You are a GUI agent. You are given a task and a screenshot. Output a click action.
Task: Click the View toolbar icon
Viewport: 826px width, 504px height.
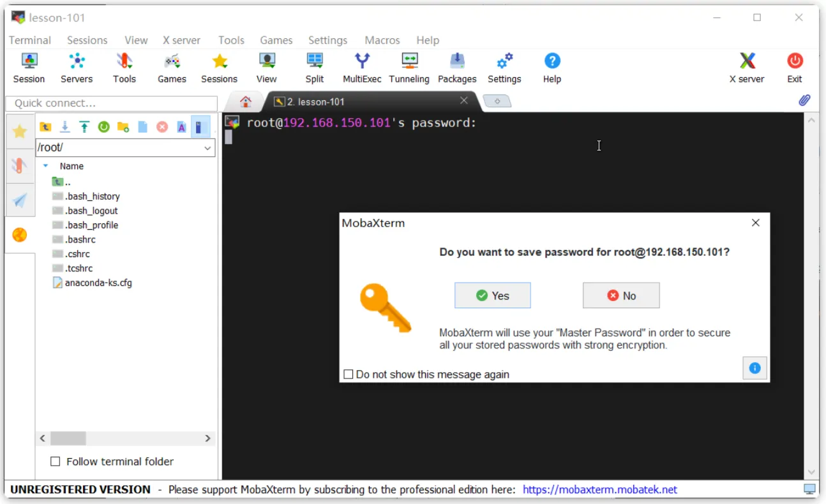click(x=266, y=68)
